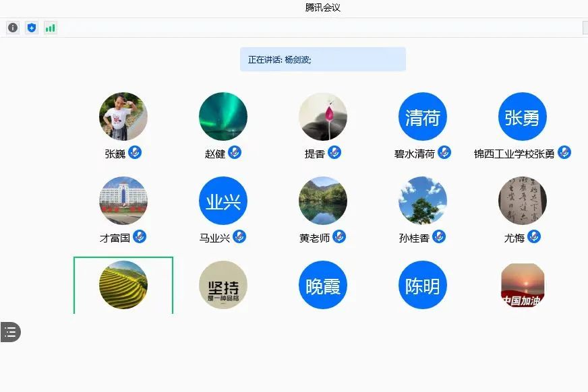Image resolution: width=588 pixels, height=392 pixels.
Task: Open the floating list sidebar button
Action: (x=10, y=331)
